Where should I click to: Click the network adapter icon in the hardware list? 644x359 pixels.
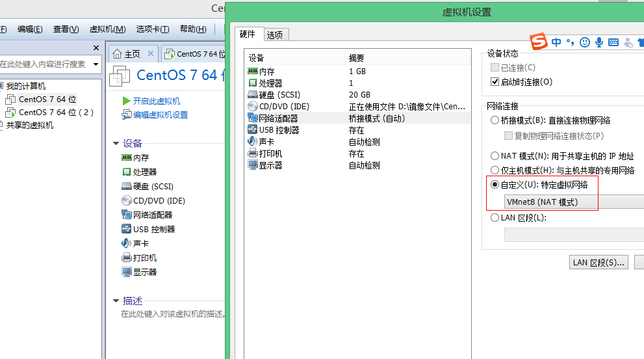(253, 118)
